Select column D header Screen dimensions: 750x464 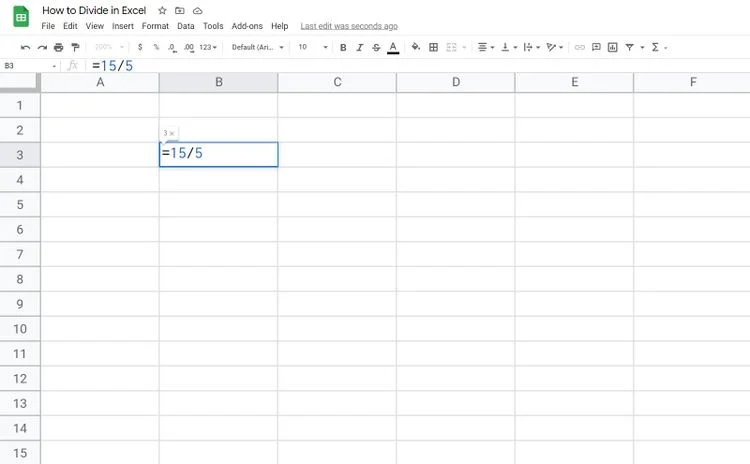(x=456, y=82)
